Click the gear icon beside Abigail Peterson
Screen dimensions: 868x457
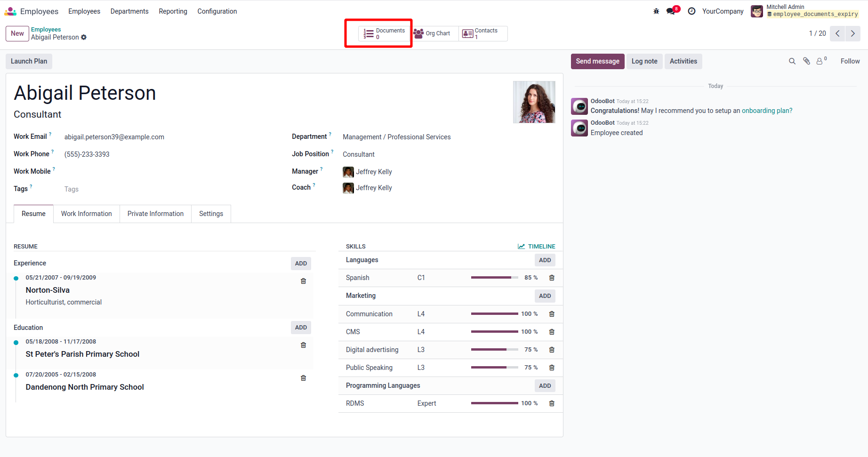click(84, 38)
